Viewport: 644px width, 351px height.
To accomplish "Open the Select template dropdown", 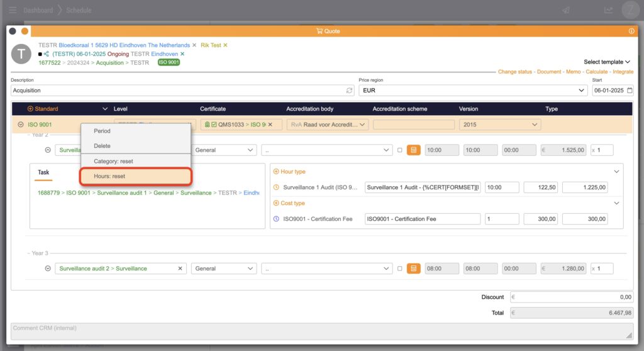I will [607, 62].
